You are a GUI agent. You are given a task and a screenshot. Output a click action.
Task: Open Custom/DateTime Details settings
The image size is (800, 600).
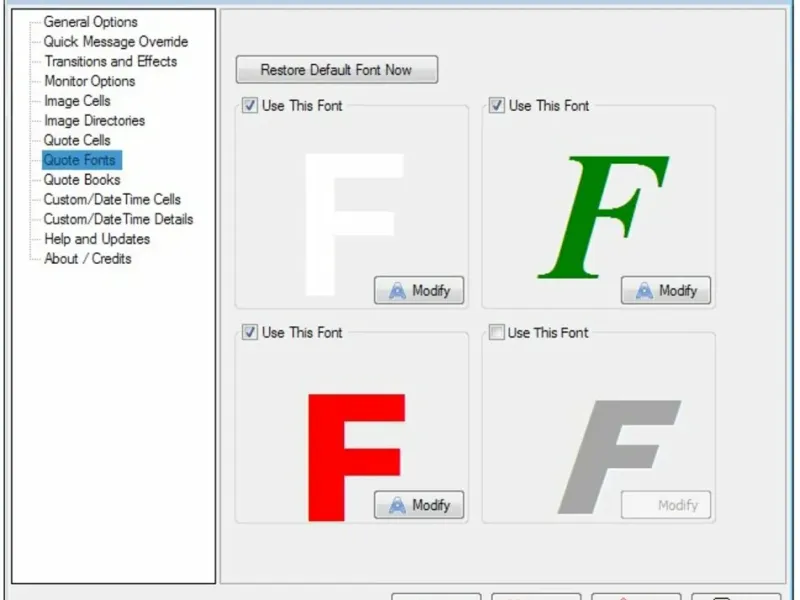click(118, 219)
